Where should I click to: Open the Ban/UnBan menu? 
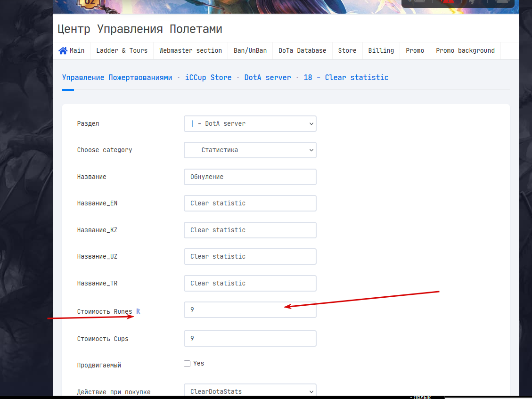click(250, 50)
